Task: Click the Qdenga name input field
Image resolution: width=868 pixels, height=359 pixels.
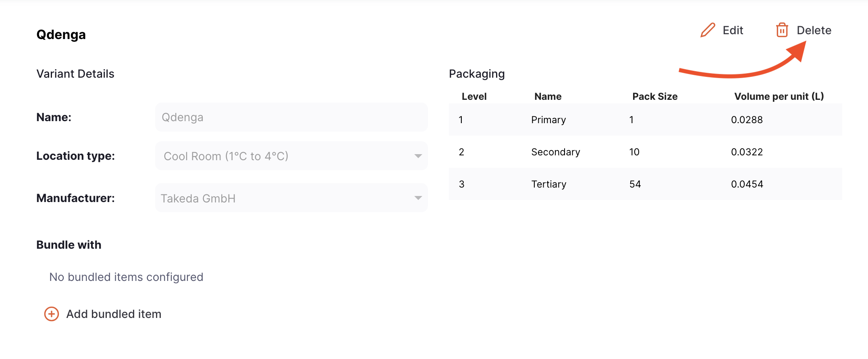Action: tap(291, 117)
